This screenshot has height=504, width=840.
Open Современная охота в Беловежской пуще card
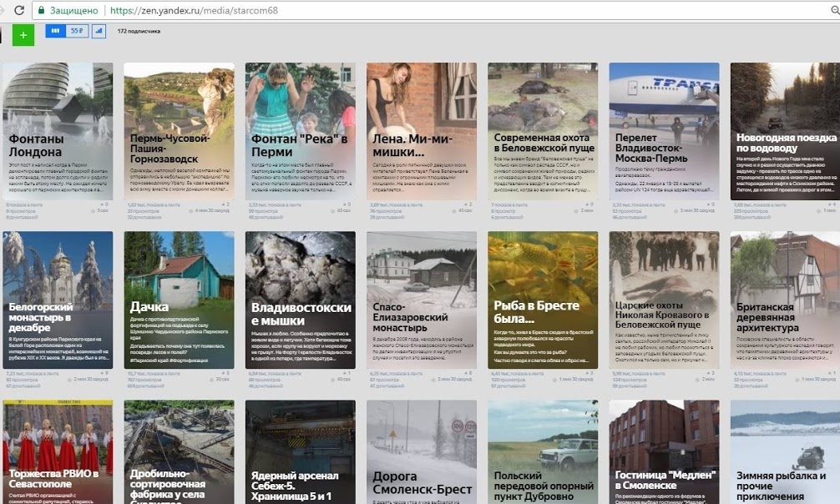tap(543, 131)
